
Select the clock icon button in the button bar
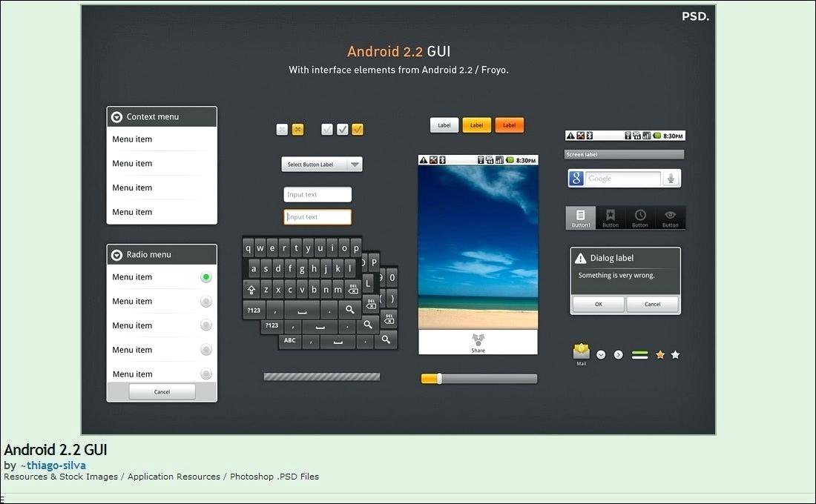point(640,216)
